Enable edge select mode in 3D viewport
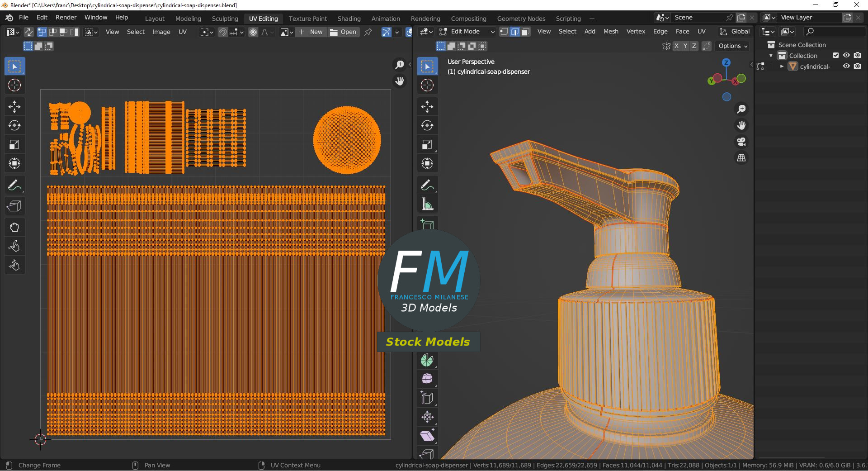This screenshot has height=471, width=868. click(x=514, y=32)
